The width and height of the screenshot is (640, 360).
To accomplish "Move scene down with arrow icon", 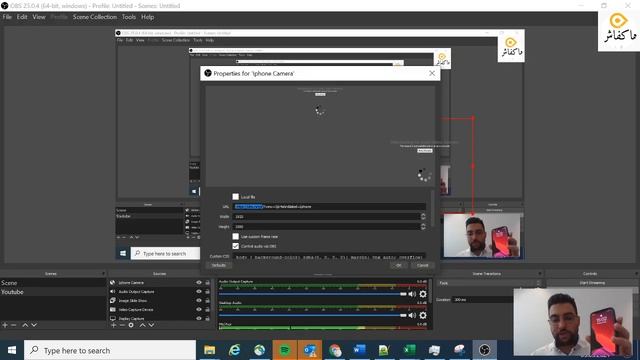I will pos(34,325).
